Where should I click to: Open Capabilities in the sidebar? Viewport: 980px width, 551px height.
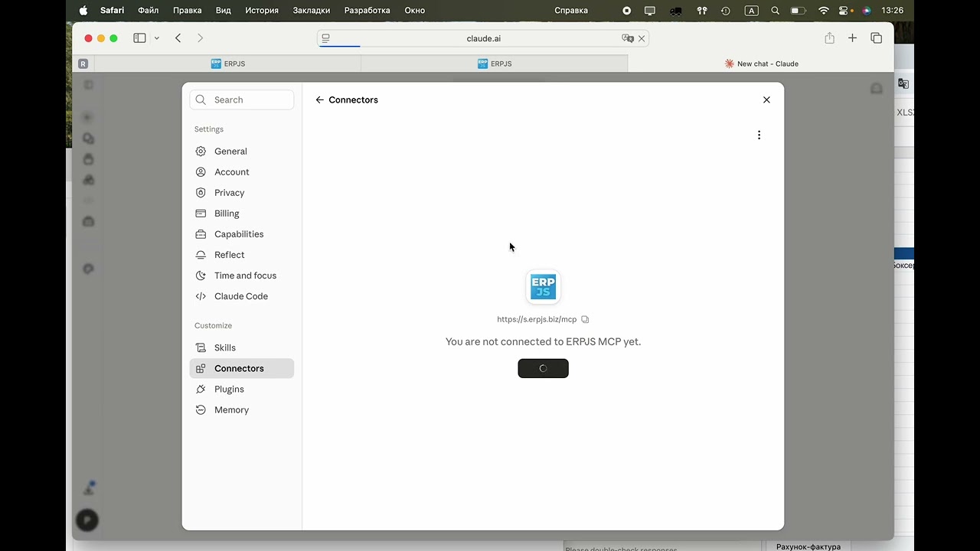(241, 234)
